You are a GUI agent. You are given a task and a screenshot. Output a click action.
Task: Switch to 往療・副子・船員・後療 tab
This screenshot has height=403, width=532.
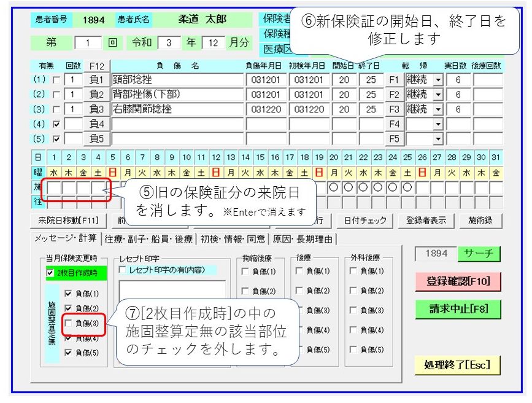click(148, 239)
